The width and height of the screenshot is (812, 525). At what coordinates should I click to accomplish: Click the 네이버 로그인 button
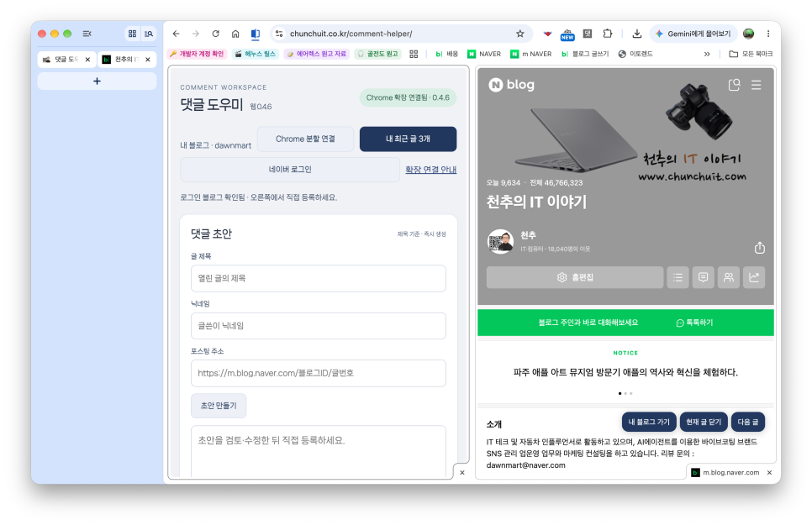pos(290,170)
